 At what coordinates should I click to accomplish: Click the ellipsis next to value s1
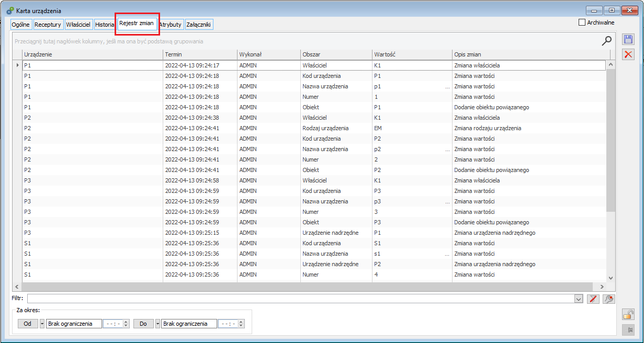(447, 254)
